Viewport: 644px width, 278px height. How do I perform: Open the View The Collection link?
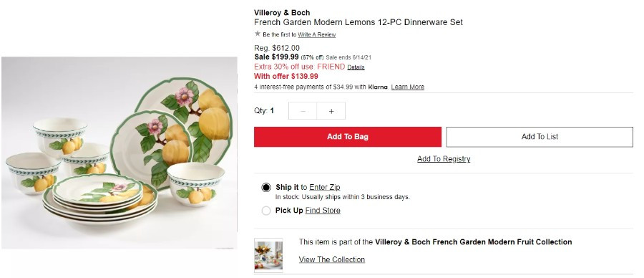[x=332, y=259]
